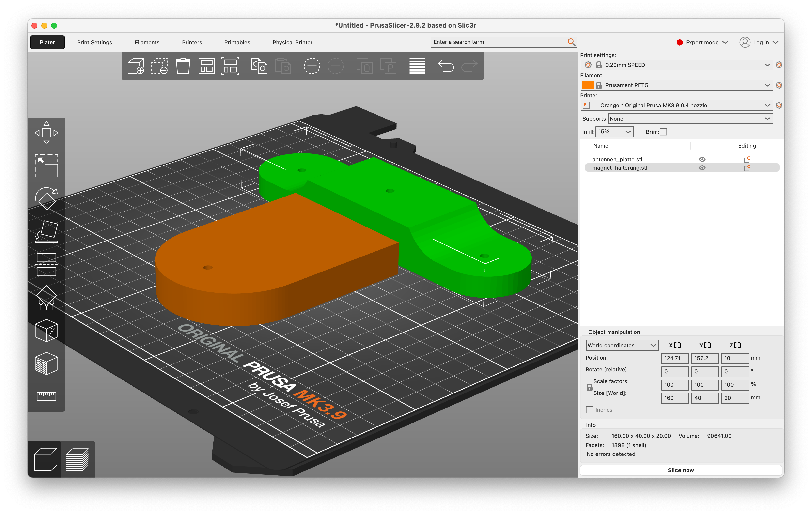This screenshot has width=812, height=514.
Task: Switch to 3D editor view cube icon
Action: [x=46, y=459]
